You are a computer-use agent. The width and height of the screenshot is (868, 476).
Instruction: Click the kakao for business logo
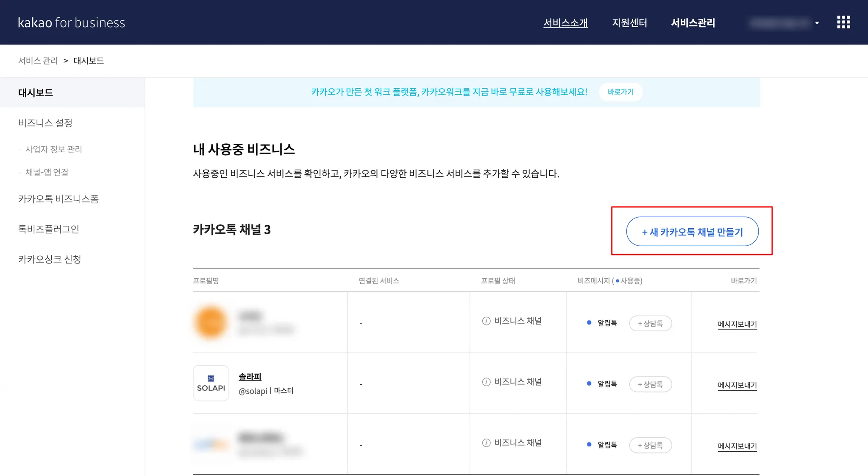point(71,22)
